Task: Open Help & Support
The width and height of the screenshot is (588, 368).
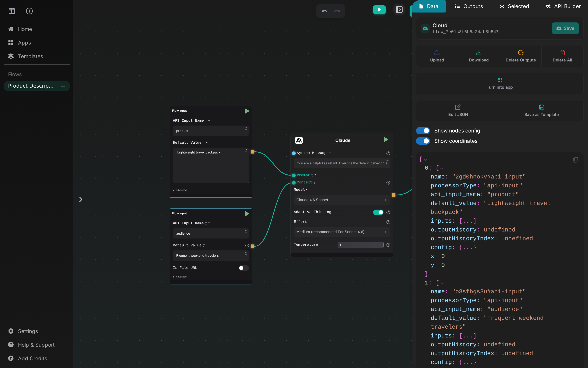Action: 31,345
